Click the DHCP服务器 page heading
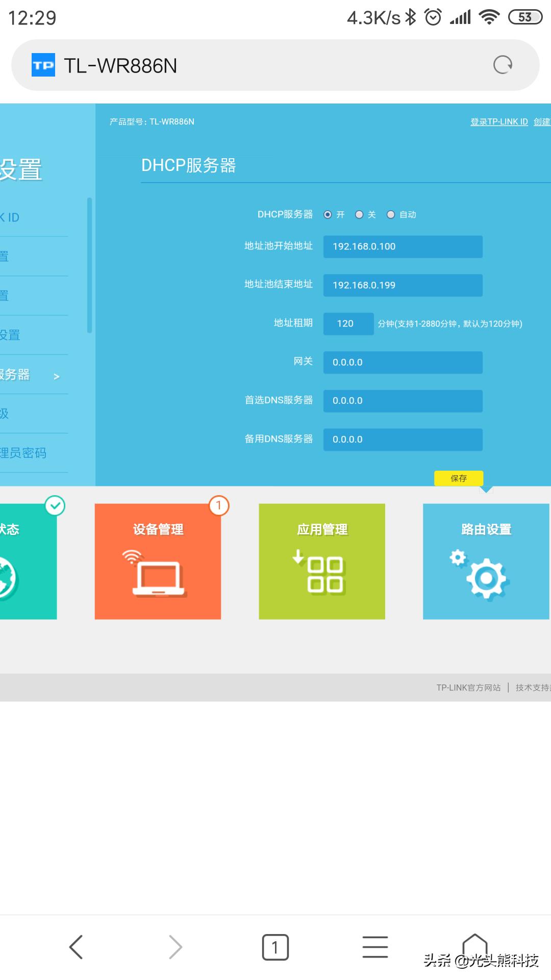 pos(188,165)
